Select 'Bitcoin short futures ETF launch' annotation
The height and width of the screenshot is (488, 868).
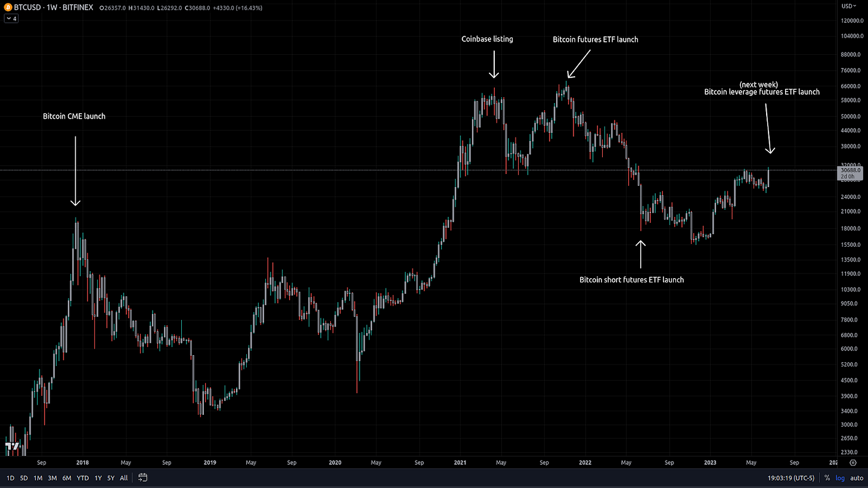tap(632, 280)
